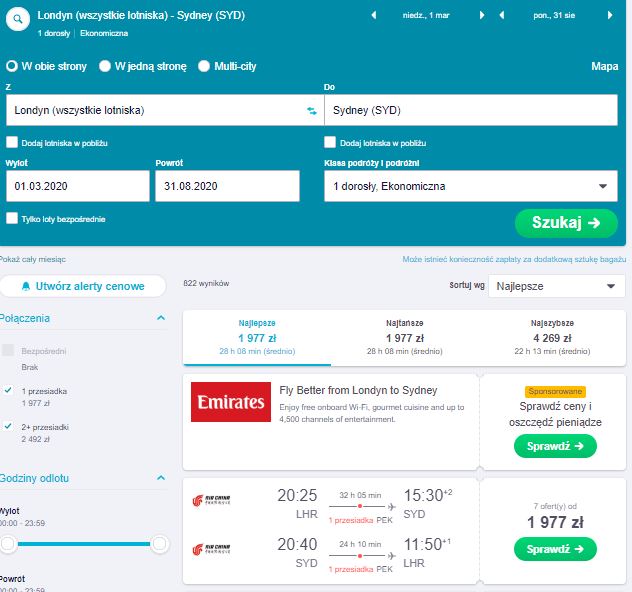
Task: Go to next departure date after niedz., 1 mar
Action: click(x=482, y=15)
